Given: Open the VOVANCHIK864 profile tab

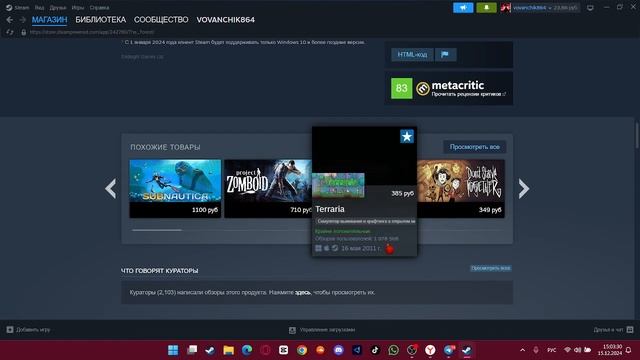Looking at the screenshot, I should (226, 20).
